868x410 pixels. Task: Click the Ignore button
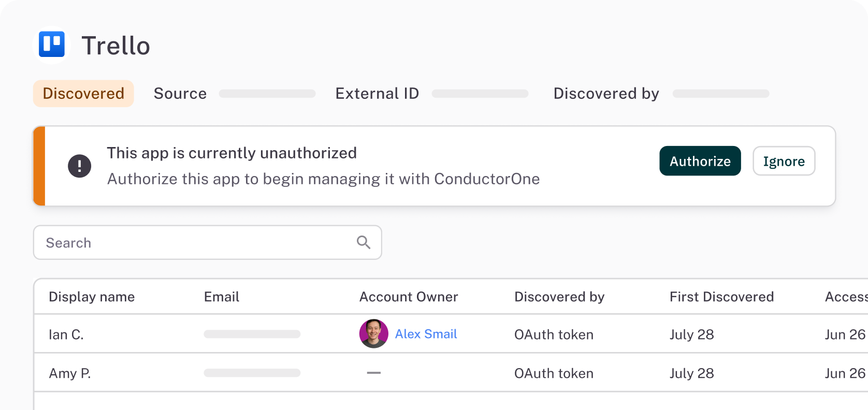(x=784, y=161)
